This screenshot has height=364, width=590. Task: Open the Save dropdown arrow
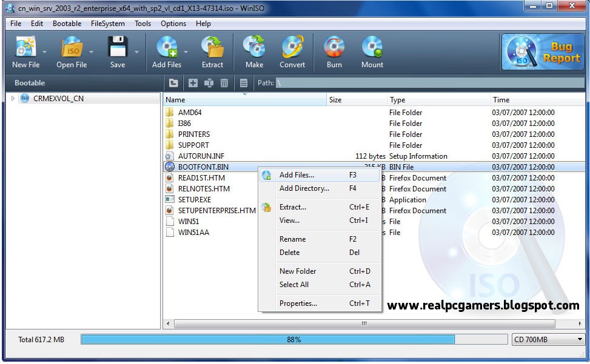tap(136, 52)
